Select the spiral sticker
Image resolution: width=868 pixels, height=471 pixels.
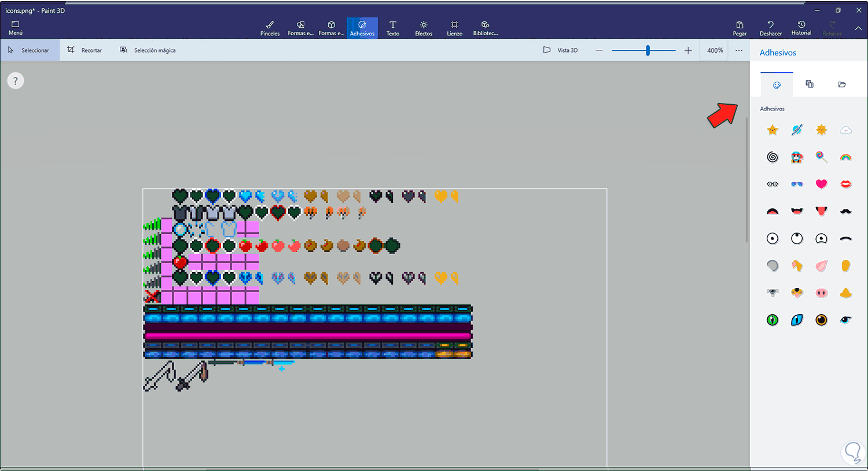tap(773, 157)
